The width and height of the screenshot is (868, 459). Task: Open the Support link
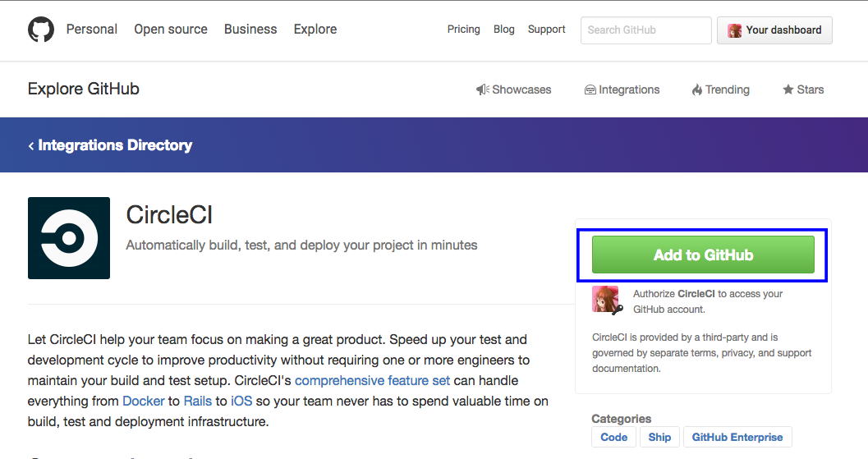(x=546, y=30)
